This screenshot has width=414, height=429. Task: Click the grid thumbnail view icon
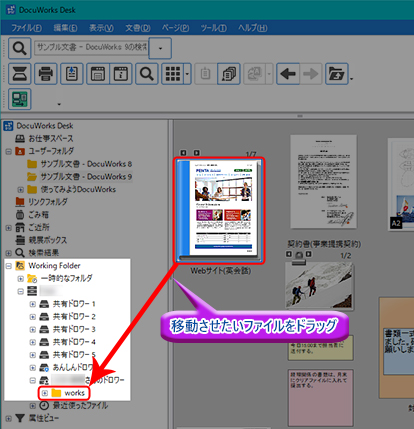coord(173,74)
